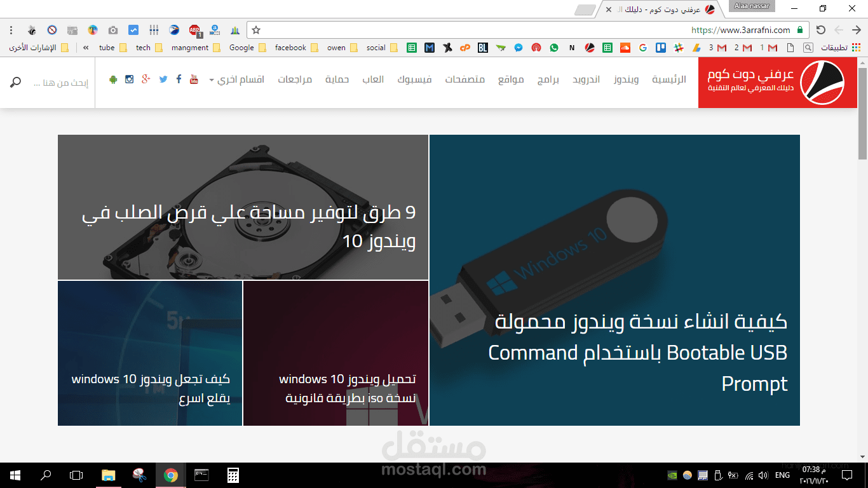This screenshot has width=868, height=488.
Task: Open the Trello bookmark icon
Action: pyautogui.click(x=661, y=48)
